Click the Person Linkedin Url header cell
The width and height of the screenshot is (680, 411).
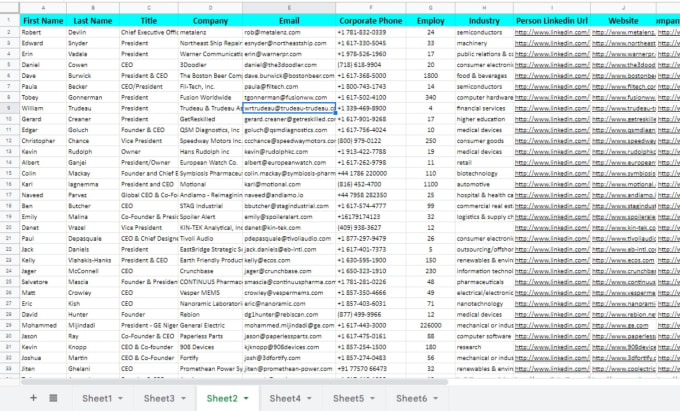pos(552,20)
